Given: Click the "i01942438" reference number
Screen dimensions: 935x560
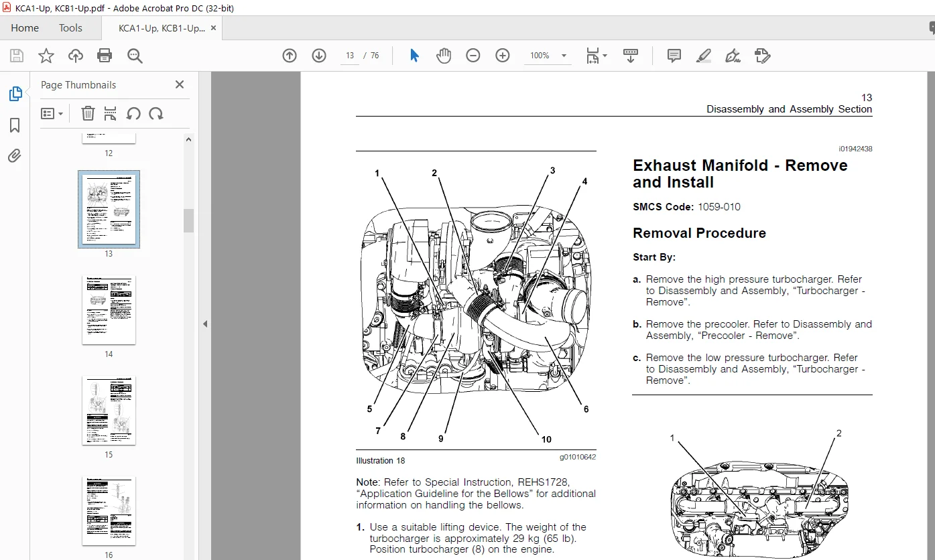Looking at the screenshot, I should [x=855, y=149].
